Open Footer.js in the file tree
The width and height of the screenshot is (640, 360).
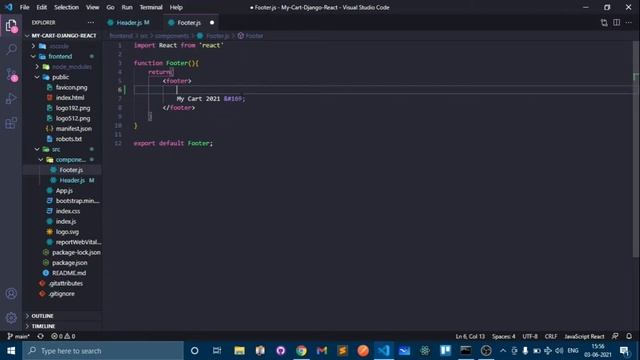(x=71, y=170)
